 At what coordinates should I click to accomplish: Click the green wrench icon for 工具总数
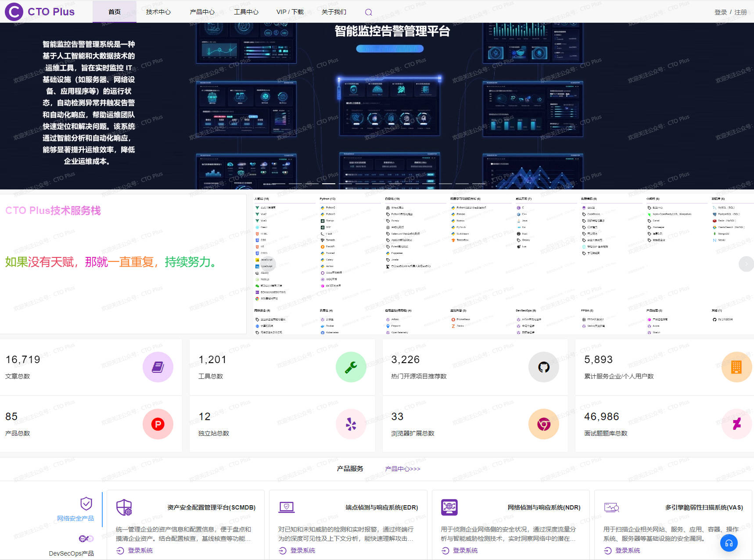[351, 367]
